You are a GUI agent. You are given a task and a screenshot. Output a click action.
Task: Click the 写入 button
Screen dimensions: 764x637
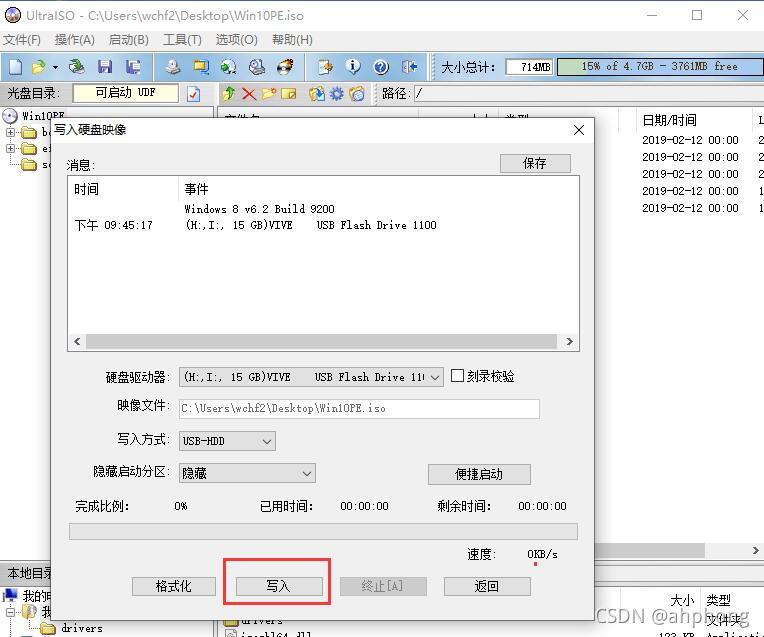pyautogui.click(x=279, y=586)
